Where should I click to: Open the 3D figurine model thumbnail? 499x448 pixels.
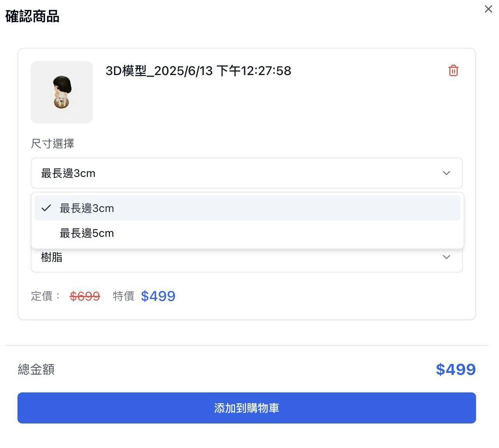tap(62, 92)
